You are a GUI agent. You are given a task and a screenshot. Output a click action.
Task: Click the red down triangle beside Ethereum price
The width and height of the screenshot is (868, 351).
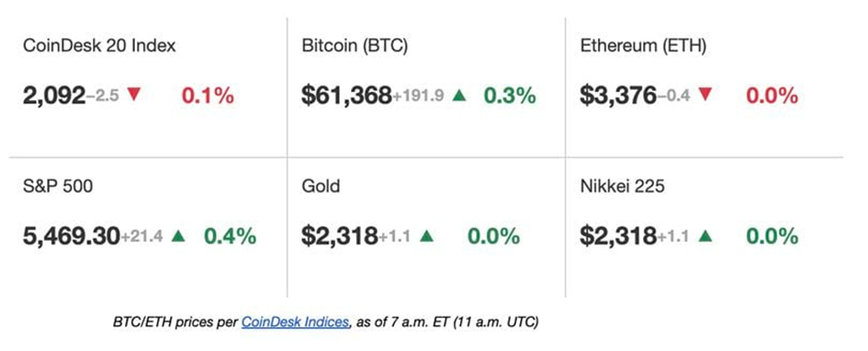point(705,95)
